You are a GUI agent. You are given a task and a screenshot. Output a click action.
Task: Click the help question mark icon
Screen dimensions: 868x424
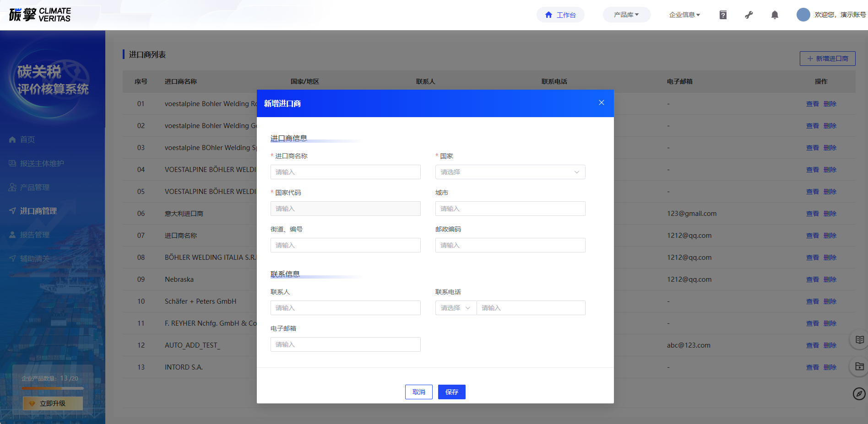723,15
